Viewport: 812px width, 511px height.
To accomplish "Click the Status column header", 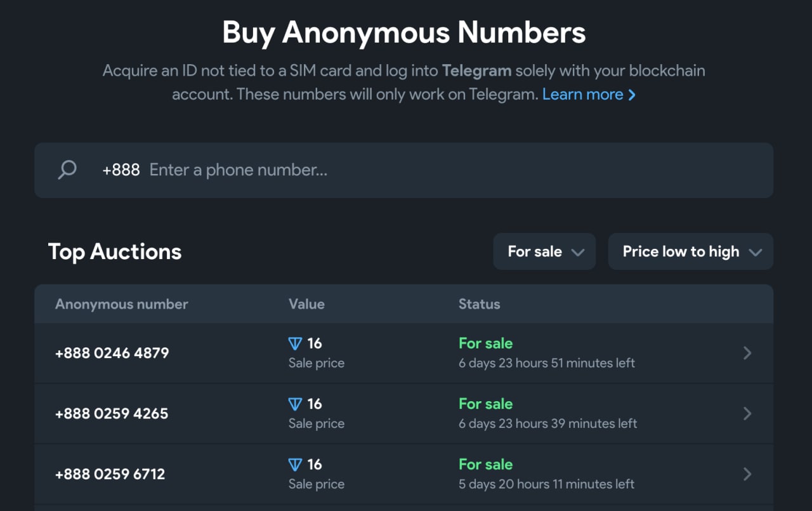I will click(x=479, y=304).
